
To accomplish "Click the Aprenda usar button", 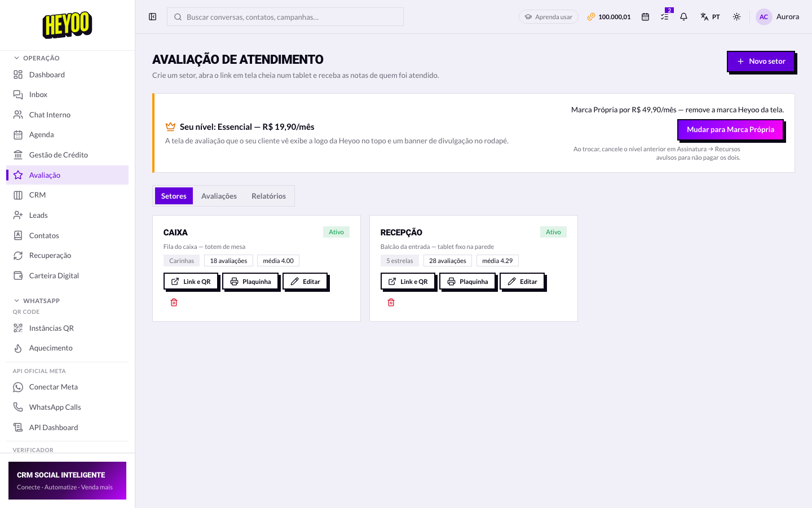I will pos(549,17).
